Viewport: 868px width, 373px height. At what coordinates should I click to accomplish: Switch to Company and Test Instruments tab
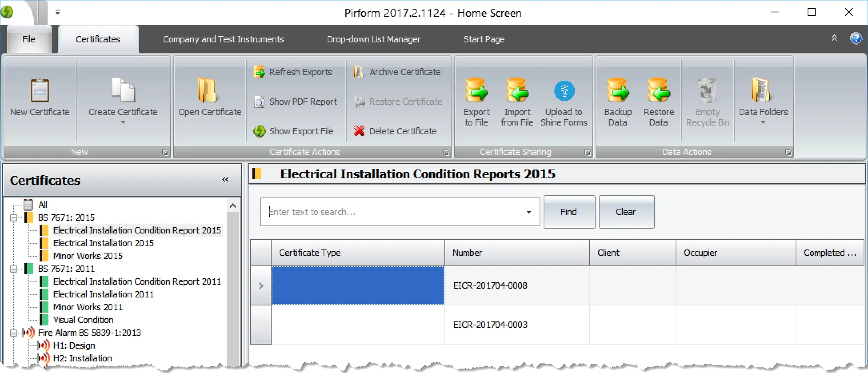coord(223,39)
